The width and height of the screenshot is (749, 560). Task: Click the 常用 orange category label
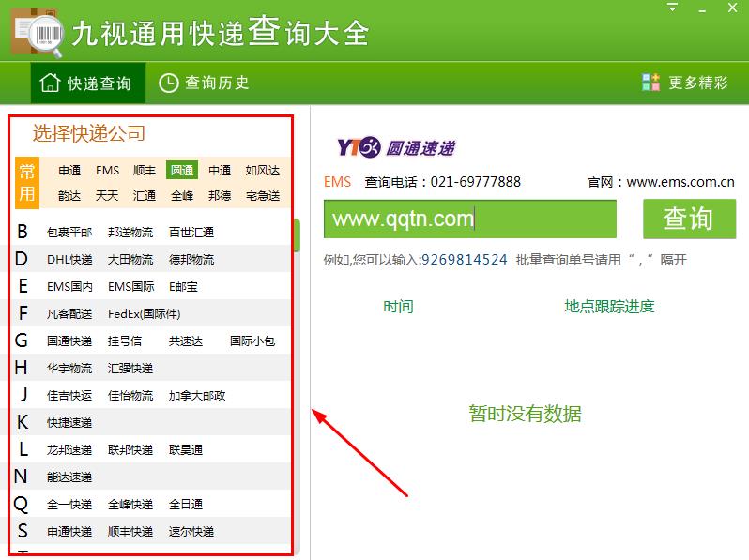coord(27,183)
